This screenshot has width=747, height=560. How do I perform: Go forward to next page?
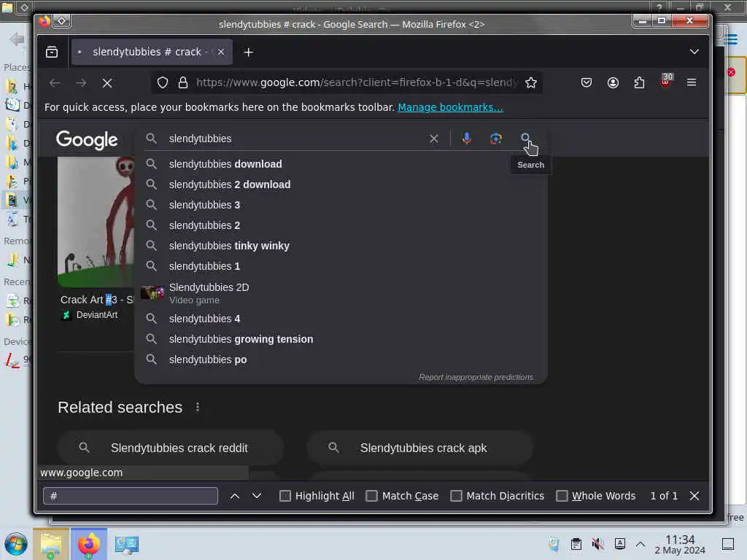[81, 83]
